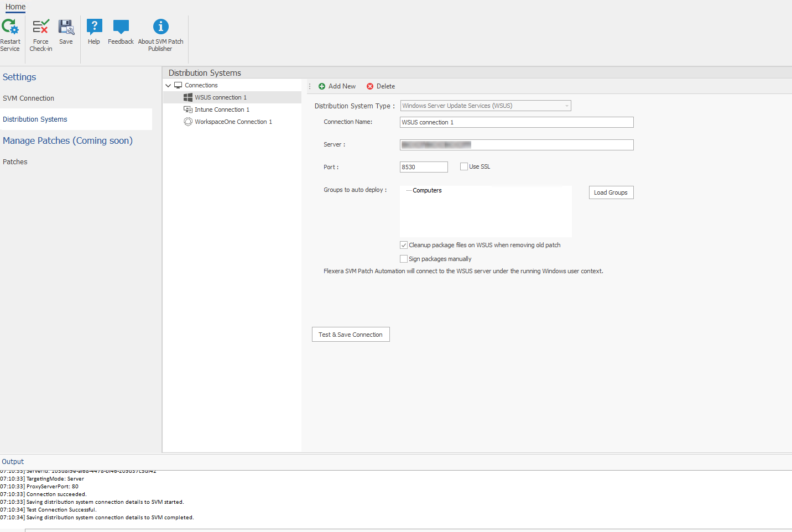Select WorkspaceOne Connection 1 in the tree
The height and width of the screenshot is (532, 792).
[233, 122]
